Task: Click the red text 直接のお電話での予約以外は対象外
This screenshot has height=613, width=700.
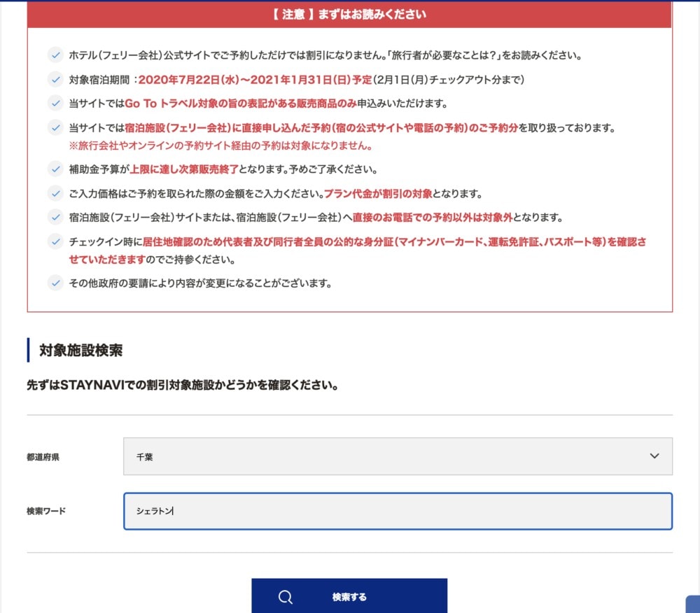Action: tap(433, 218)
